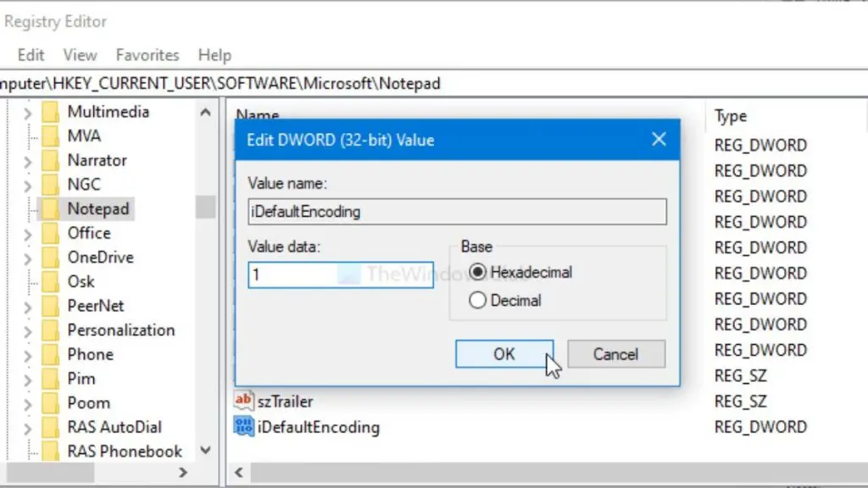Screen dimensions: 868x488
Task: Click the tree pane horizontal scrollbar thumb
Action: coord(50,473)
